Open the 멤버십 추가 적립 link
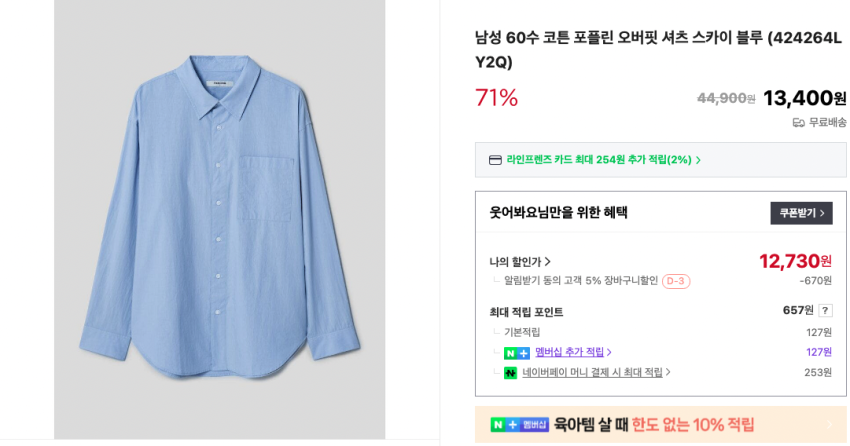 click(x=572, y=352)
